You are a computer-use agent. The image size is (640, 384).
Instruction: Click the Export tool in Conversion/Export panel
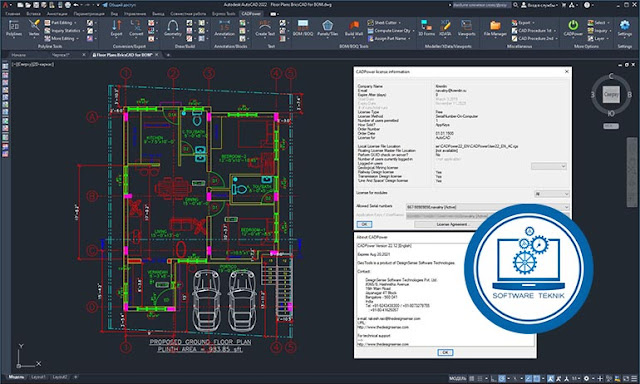[116, 29]
